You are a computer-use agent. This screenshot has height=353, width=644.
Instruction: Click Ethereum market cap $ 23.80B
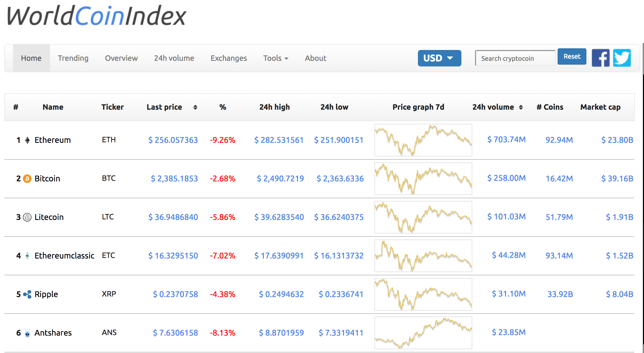point(617,140)
